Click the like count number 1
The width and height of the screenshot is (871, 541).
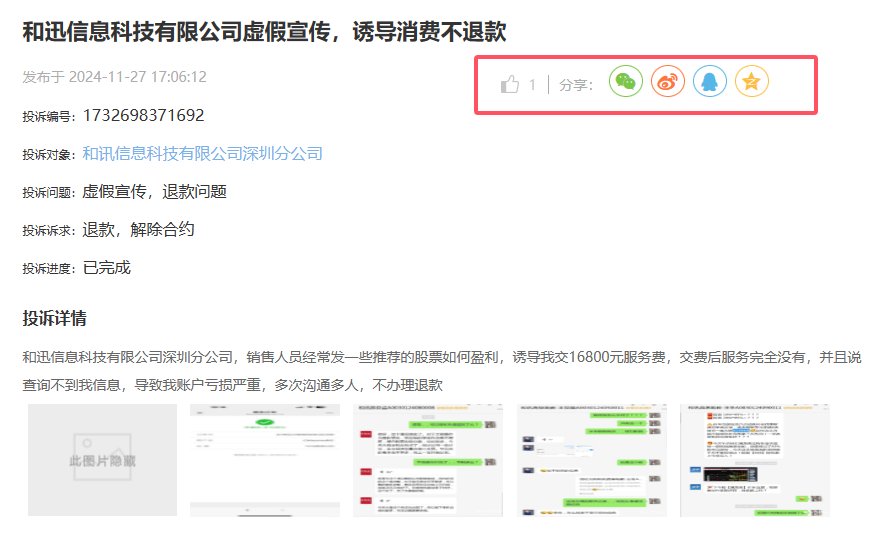tap(532, 85)
